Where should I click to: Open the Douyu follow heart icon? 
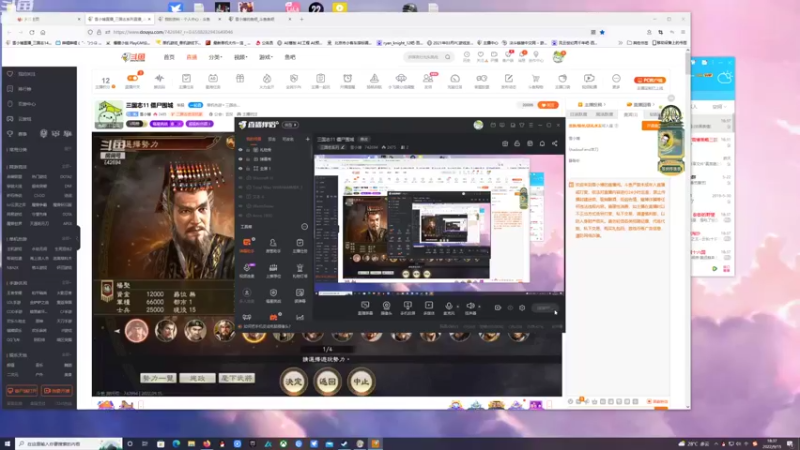pyautogui.click(x=481, y=56)
